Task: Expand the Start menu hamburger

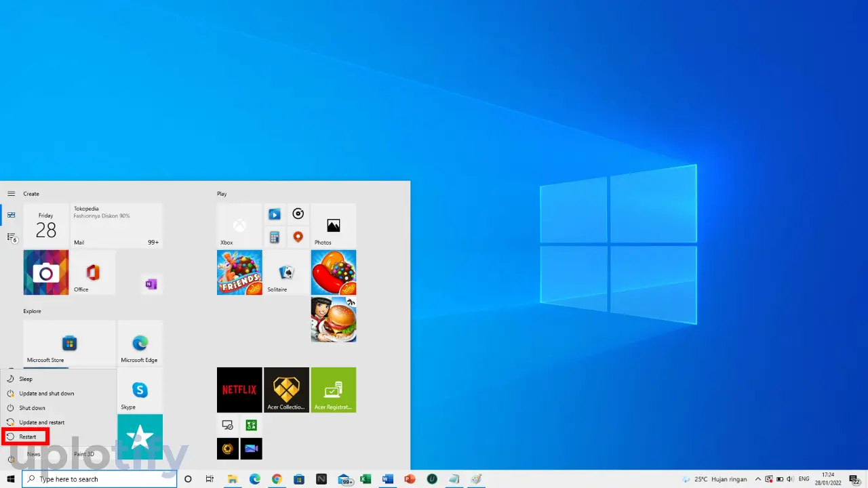Action: [x=11, y=194]
